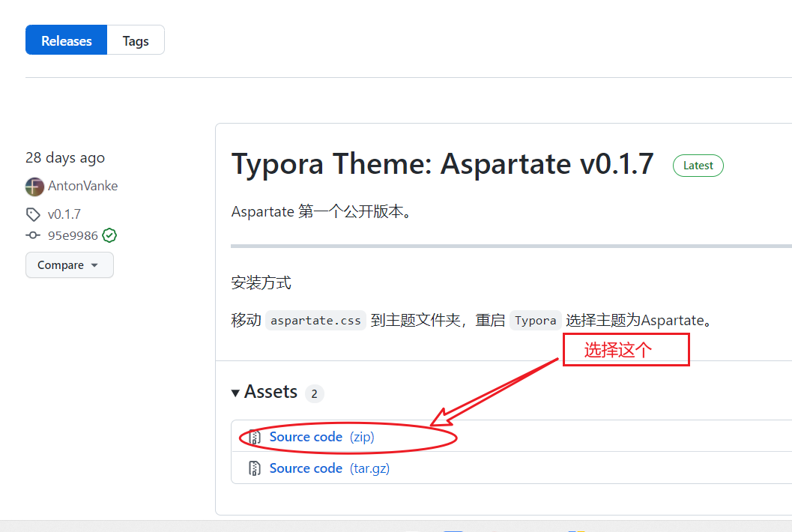Open the Tags tab
This screenshot has width=792, height=532.
(x=136, y=40)
